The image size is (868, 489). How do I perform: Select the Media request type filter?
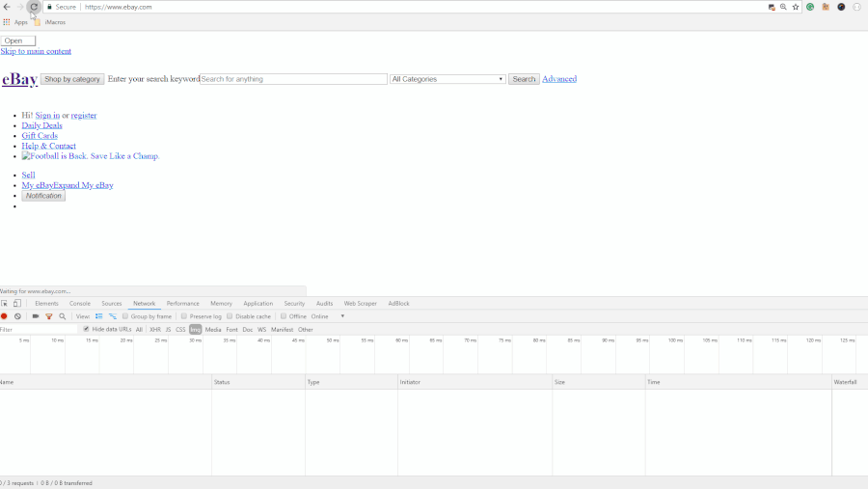point(213,330)
